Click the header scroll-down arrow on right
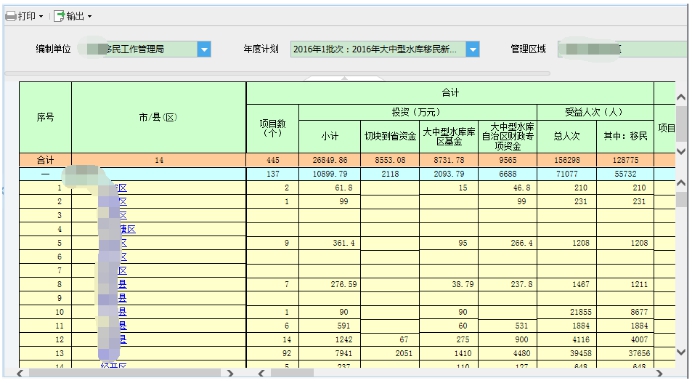The image size is (693, 383). point(681,152)
